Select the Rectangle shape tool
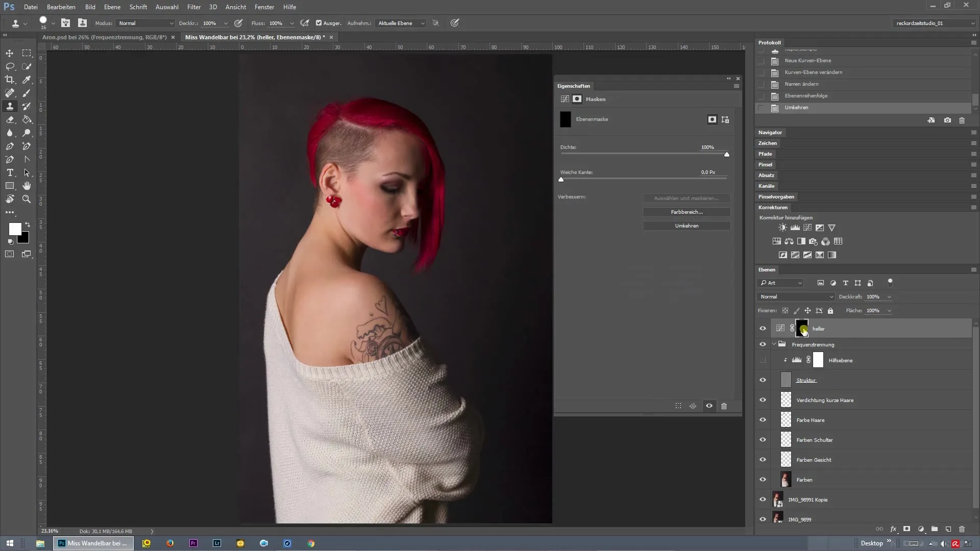The width and height of the screenshot is (980, 551). pyautogui.click(x=10, y=186)
